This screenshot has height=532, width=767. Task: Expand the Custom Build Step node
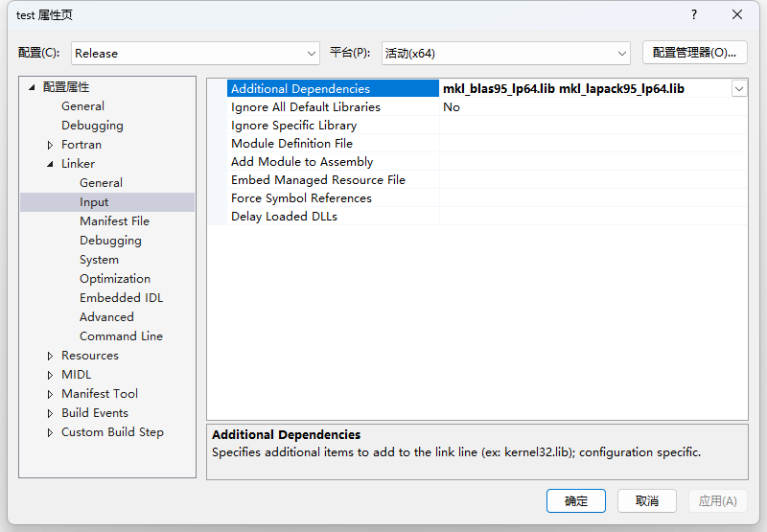(x=50, y=432)
